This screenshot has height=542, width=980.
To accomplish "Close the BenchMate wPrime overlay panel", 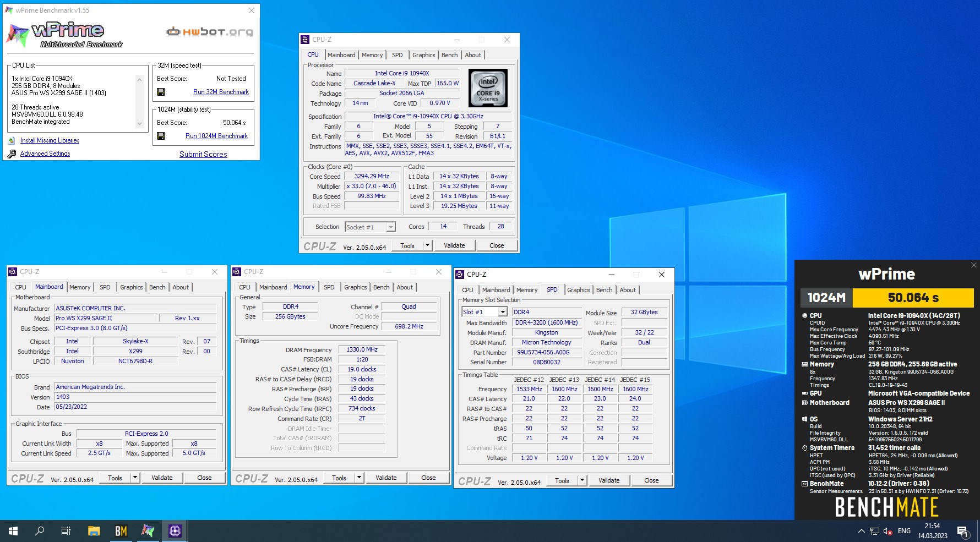I will (x=973, y=265).
